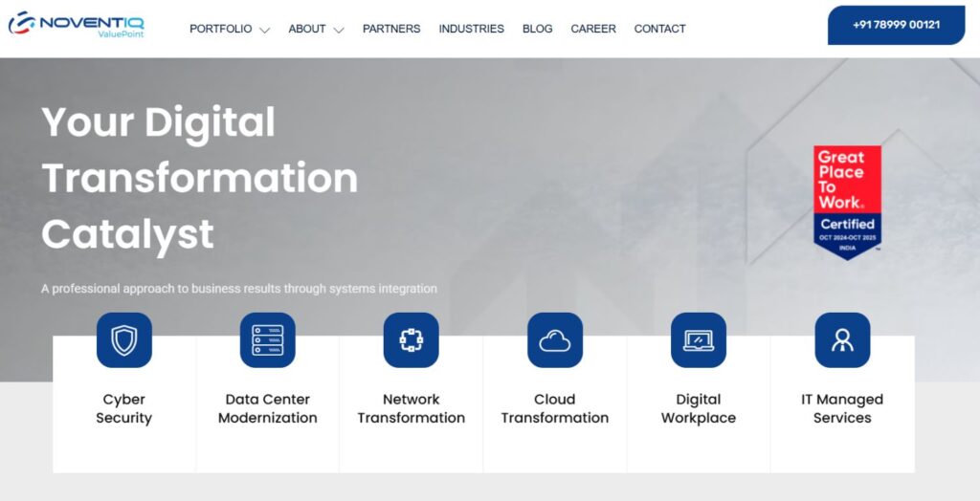Click the Noventiq ValuePoint logo
The image size is (980, 501).
click(77, 24)
